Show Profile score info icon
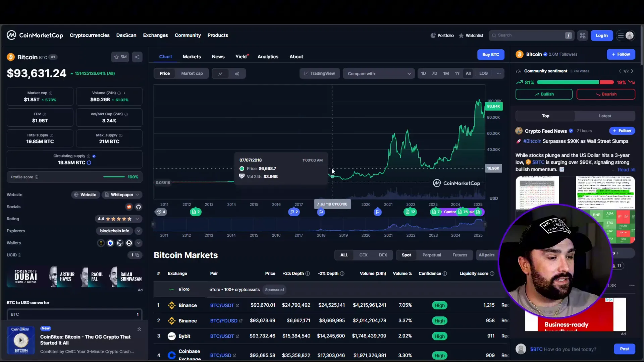 coord(37,177)
